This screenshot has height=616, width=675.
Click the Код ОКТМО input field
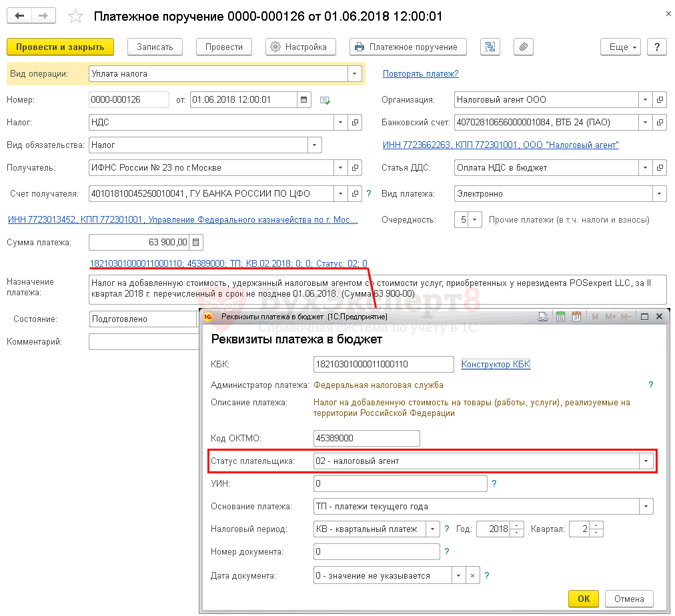tap(366, 438)
